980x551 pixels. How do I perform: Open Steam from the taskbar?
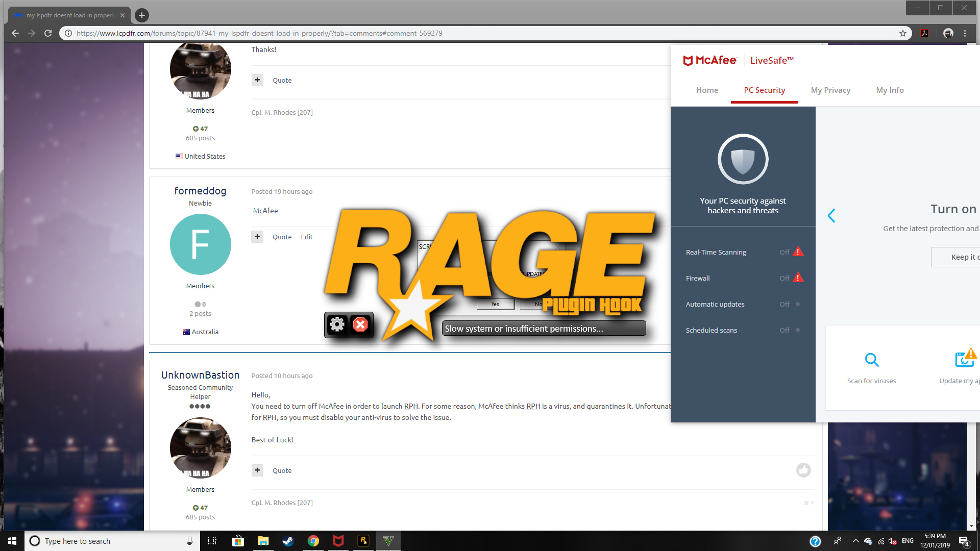point(288,541)
